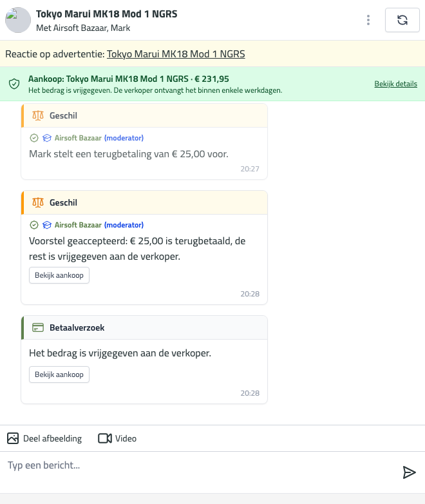Click the refresh conversation button
The image size is (425, 504).
coord(402,20)
